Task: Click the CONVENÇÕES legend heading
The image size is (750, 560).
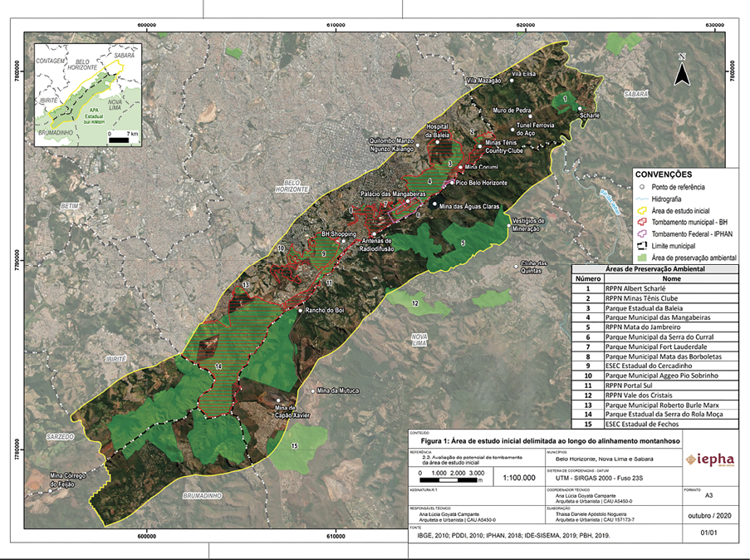Action: (664, 175)
